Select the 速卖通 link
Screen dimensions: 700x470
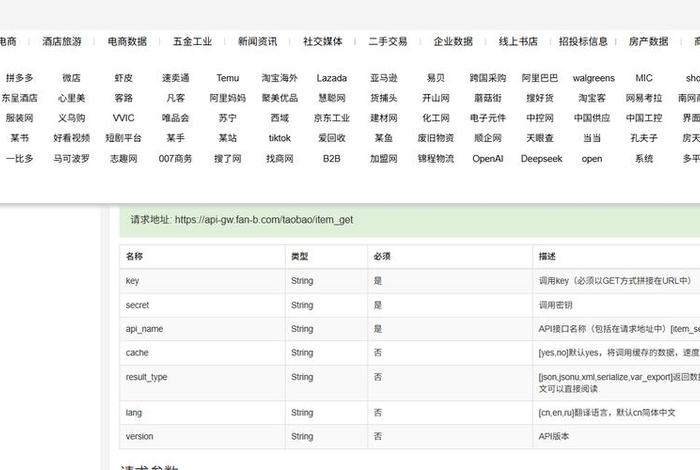coord(175,78)
